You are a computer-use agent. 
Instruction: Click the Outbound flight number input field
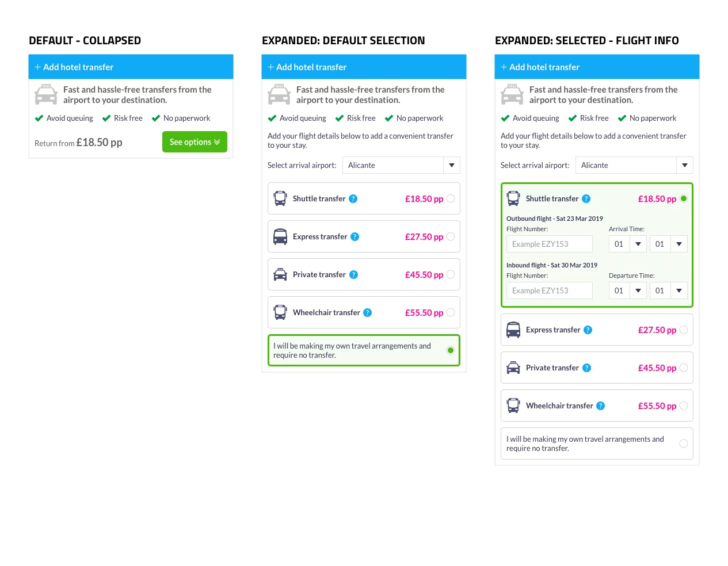(549, 244)
